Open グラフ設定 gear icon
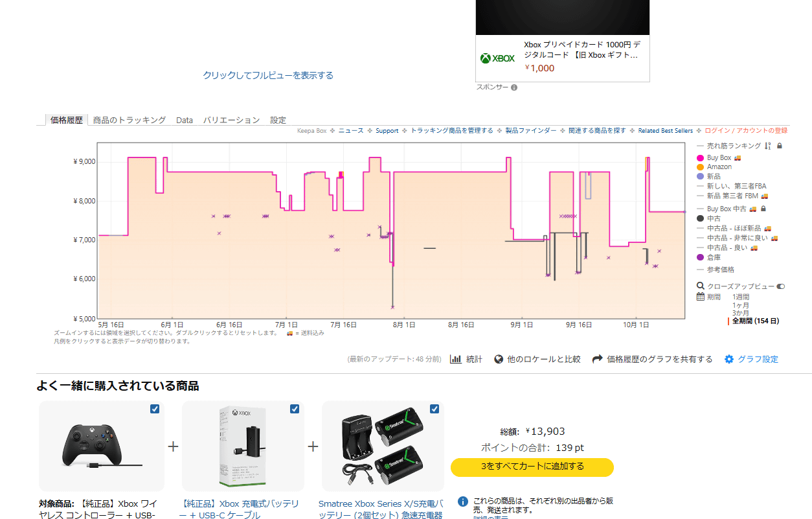The width and height of the screenshot is (812, 519). pyautogui.click(x=729, y=359)
